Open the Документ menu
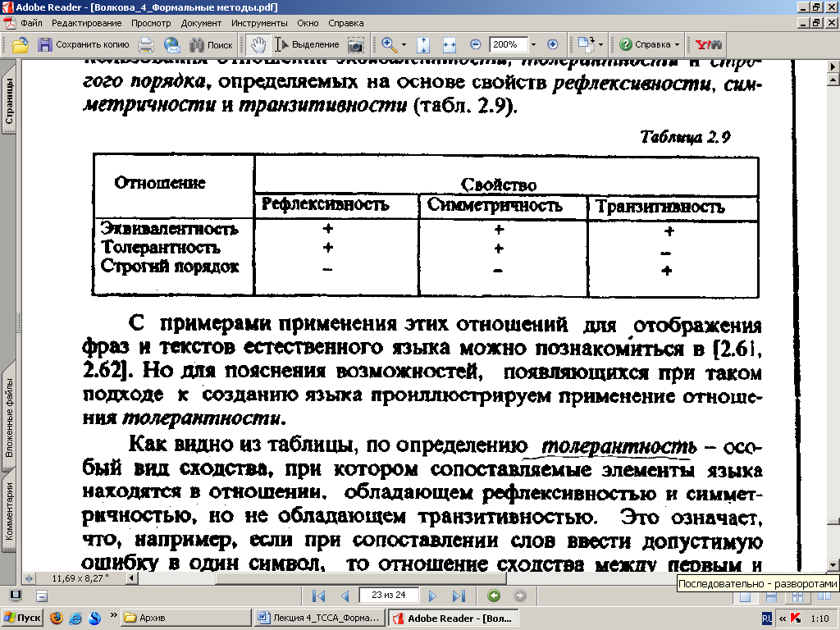Image resolution: width=840 pixels, height=630 pixels. tap(201, 23)
